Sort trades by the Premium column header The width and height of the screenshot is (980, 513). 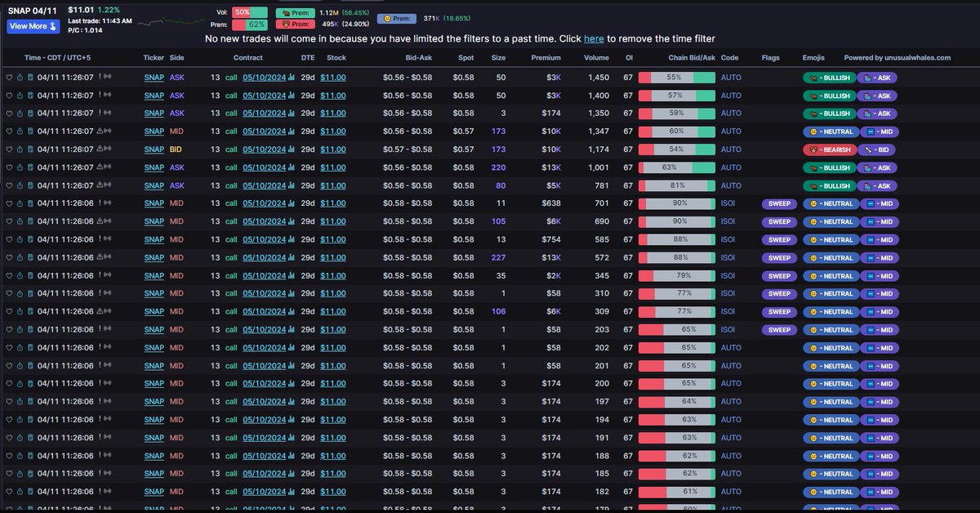pos(546,57)
